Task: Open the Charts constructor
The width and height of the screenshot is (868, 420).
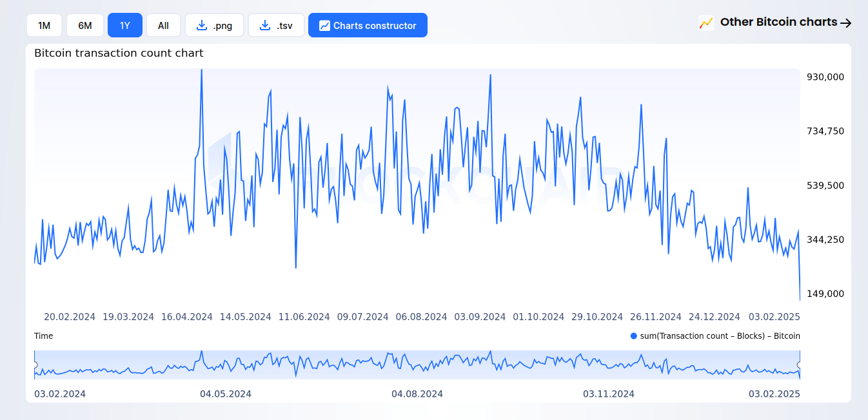Action: click(x=368, y=25)
